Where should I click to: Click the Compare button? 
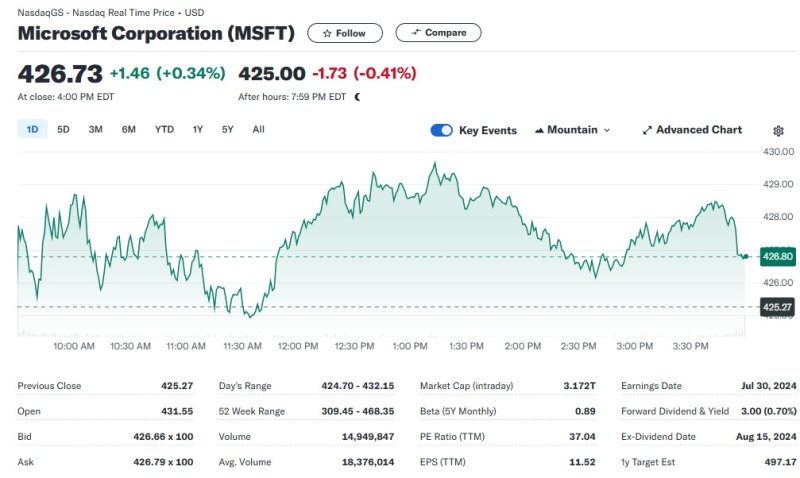click(438, 33)
